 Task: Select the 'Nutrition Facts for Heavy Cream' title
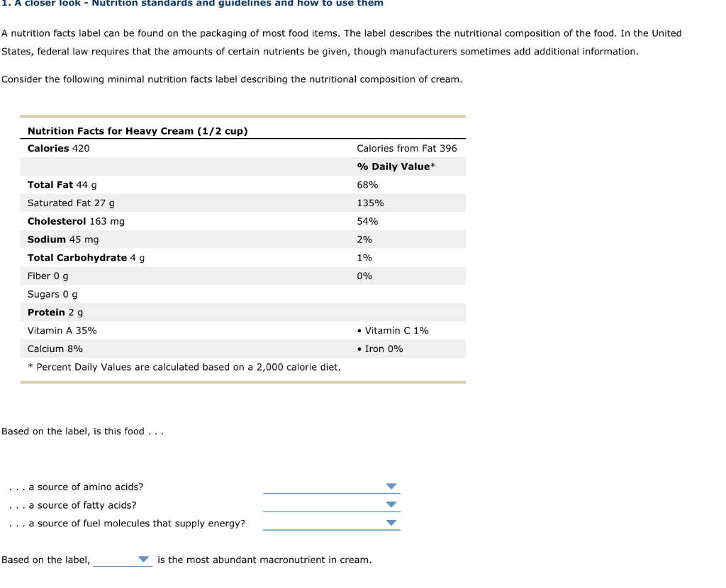(138, 131)
